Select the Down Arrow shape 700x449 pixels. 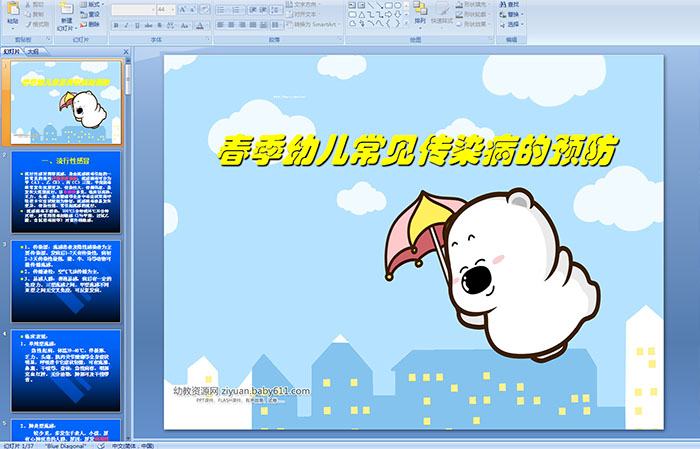tap(397, 14)
